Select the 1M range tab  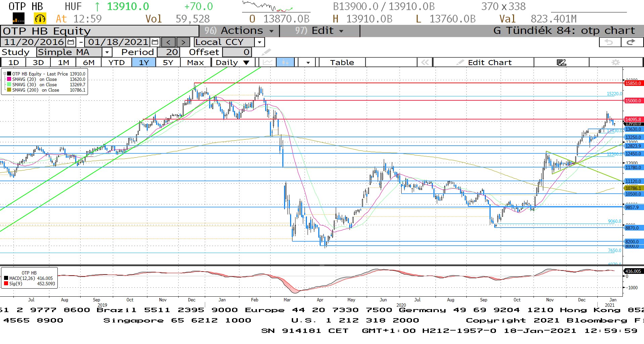tap(63, 62)
